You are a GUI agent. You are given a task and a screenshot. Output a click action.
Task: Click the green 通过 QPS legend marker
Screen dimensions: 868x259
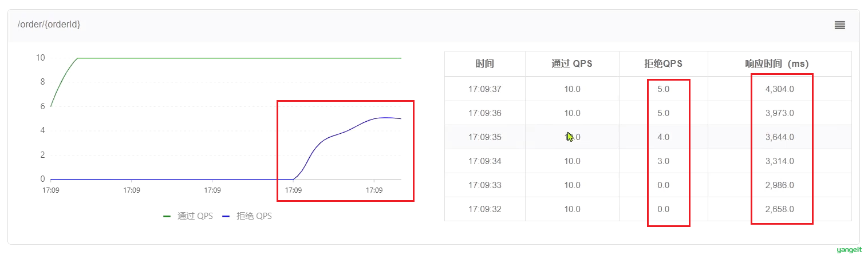(167, 217)
